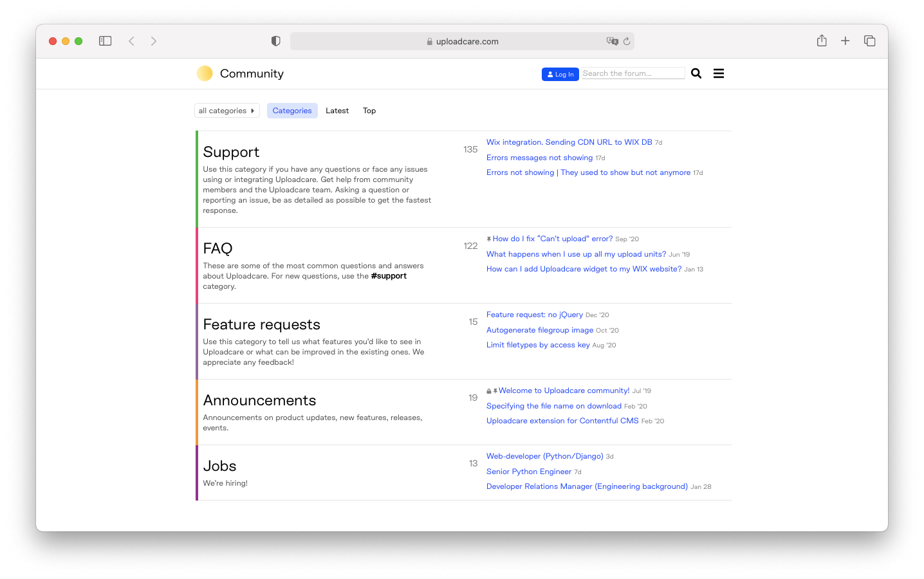The height and width of the screenshot is (579, 924).
Task: Click the Uploadcare yellow logo
Action: point(205,73)
